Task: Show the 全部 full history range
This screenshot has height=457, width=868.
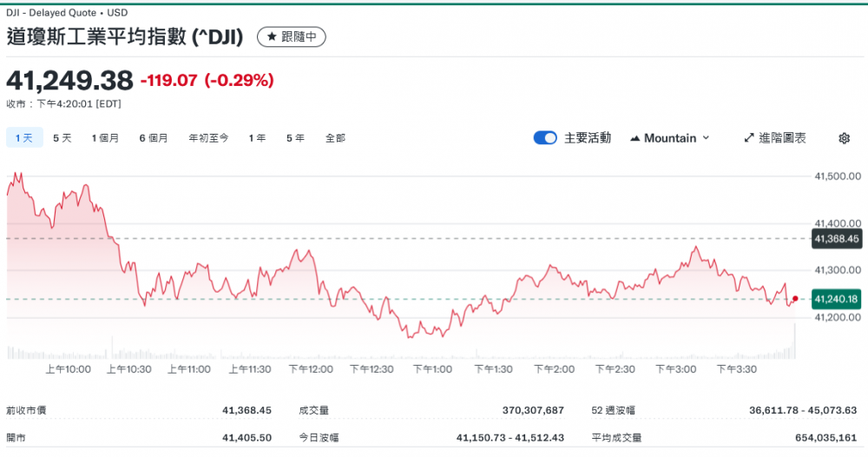Action: click(x=335, y=138)
